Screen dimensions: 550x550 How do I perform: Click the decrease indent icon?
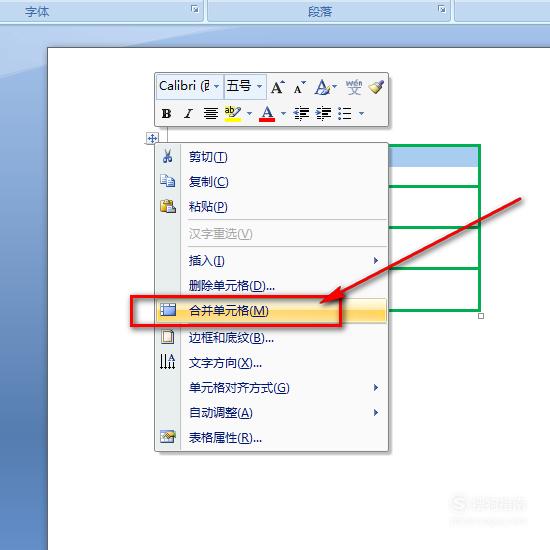[x=301, y=113]
